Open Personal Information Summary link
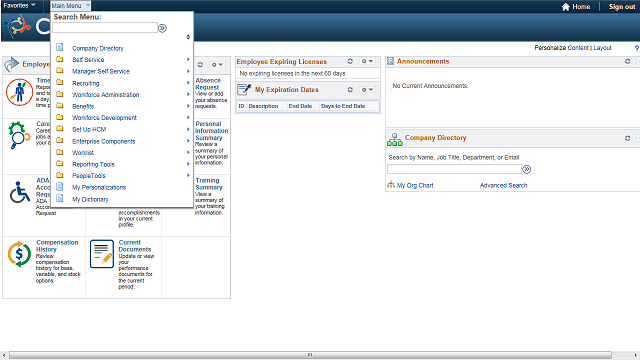The height and width of the screenshot is (360, 640). tap(211, 131)
